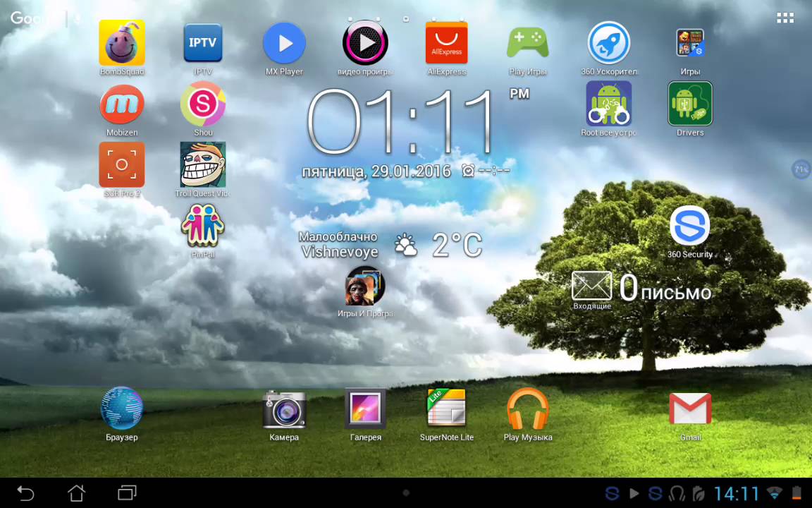Screen dimensions: 812x508
Task: Open the видео проигрыватель app
Action: coord(365,42)
